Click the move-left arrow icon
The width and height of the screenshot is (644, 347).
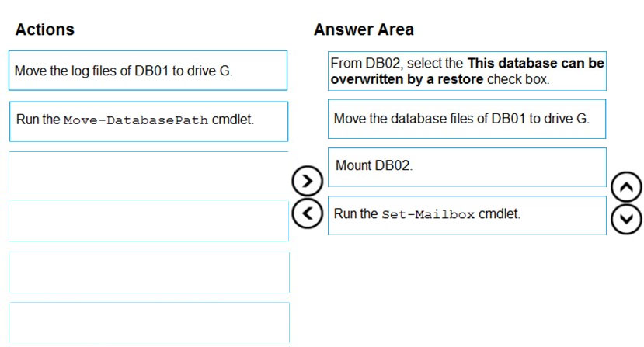307,213
